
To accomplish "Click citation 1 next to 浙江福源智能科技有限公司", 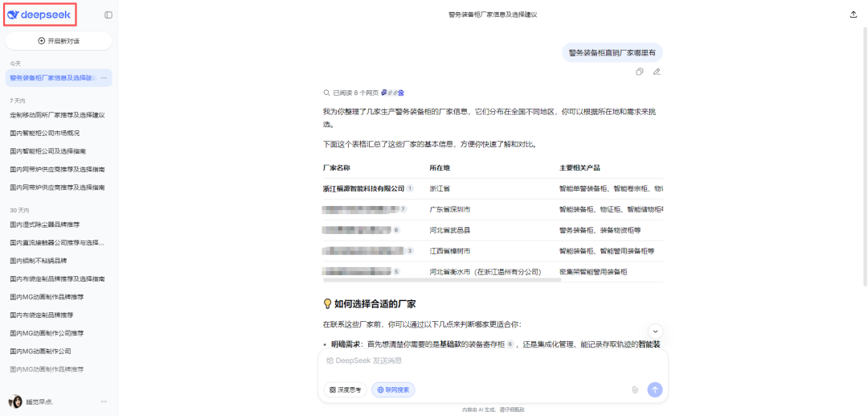I will [410, 188].
